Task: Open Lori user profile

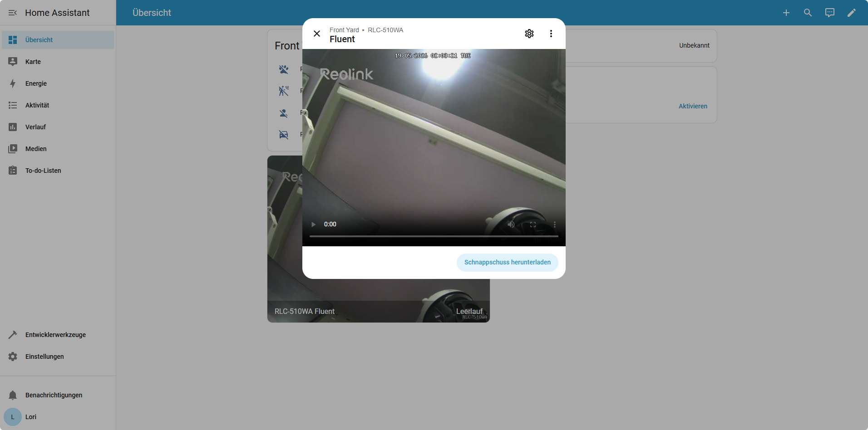Action: (58, 417)
